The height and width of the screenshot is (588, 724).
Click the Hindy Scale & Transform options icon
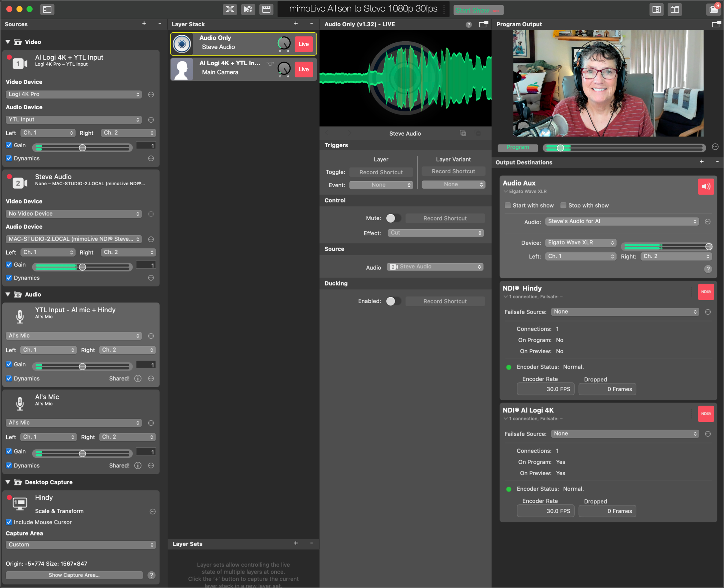153,511
